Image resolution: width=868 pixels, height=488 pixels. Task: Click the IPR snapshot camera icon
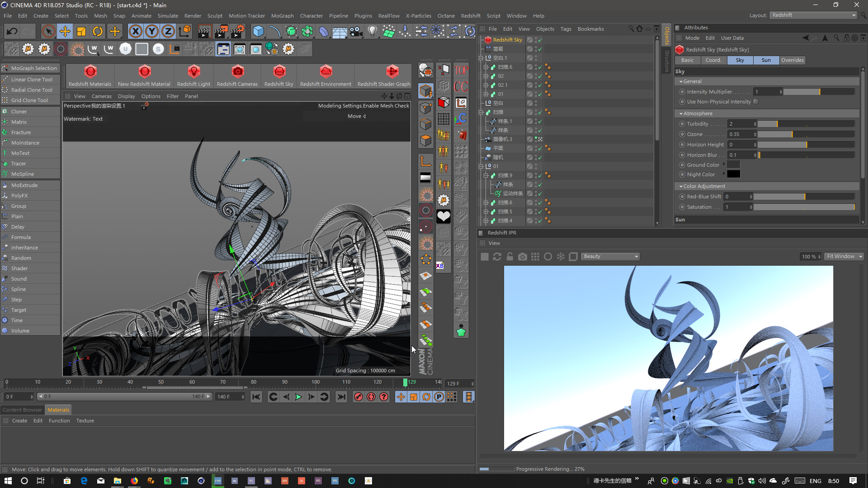tap(523, 257)
